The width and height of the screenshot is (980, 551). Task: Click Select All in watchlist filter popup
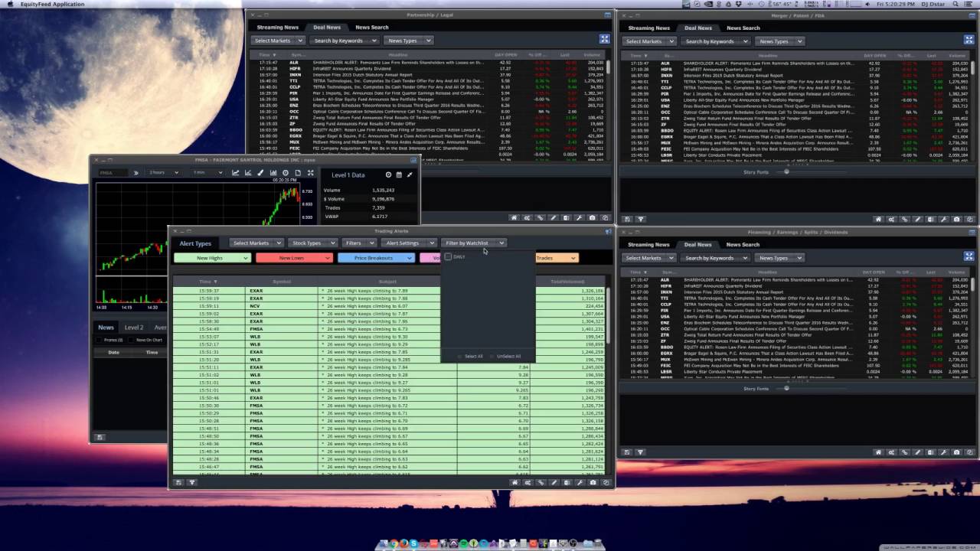tap(473, 356)
